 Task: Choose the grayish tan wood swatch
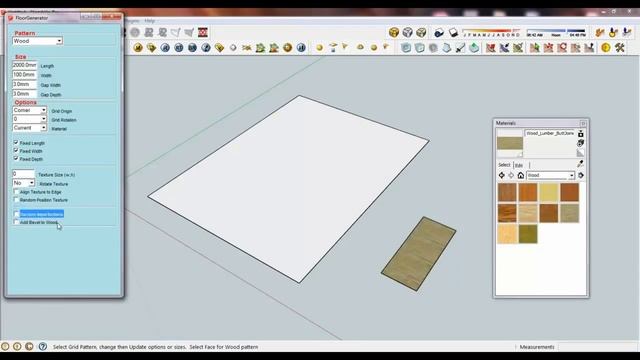pos(569,213)
